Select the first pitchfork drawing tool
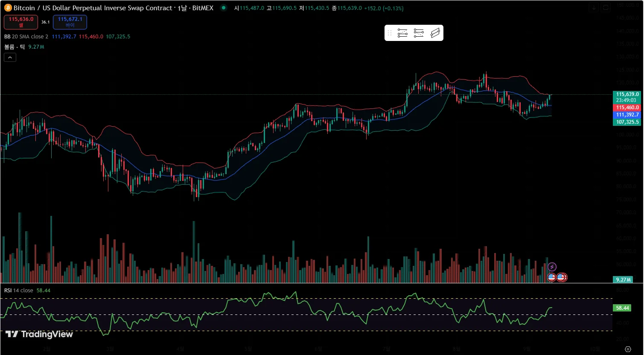The width and height of the screenshot is (644, 355). point(402,33)
